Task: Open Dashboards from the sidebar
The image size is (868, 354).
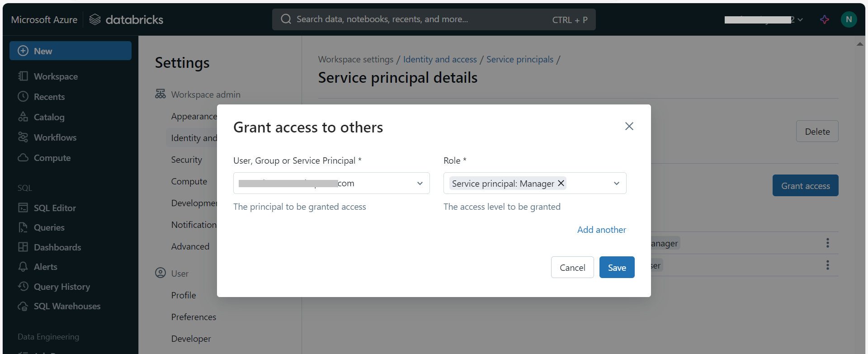Action: (57, 247)
